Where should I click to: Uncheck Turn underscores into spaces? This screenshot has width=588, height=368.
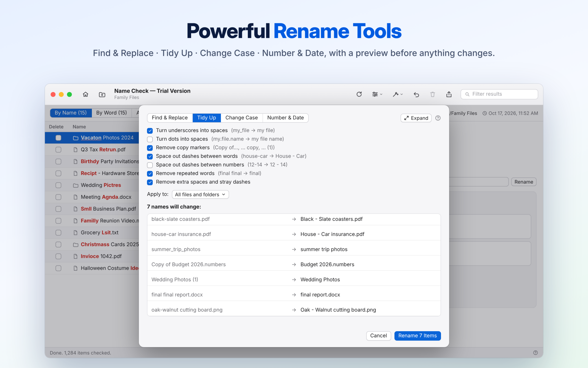[150, 131]
